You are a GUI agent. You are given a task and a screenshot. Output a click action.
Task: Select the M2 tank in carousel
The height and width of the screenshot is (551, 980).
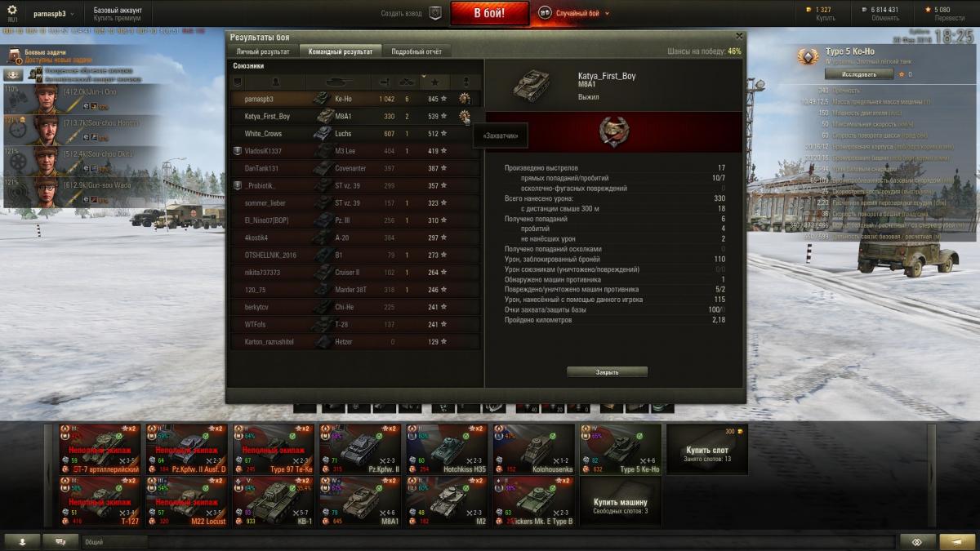tap(446, 502)
